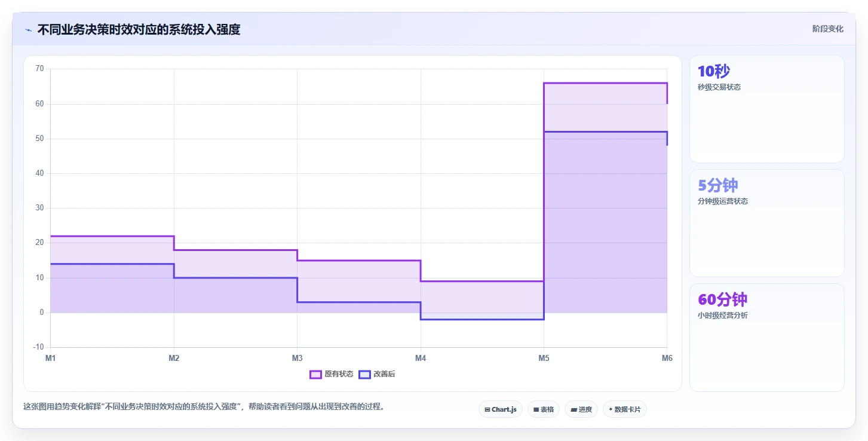Click the 分钟级运营状态 caption
The image size is (868, 441).
tap(723, 201)
